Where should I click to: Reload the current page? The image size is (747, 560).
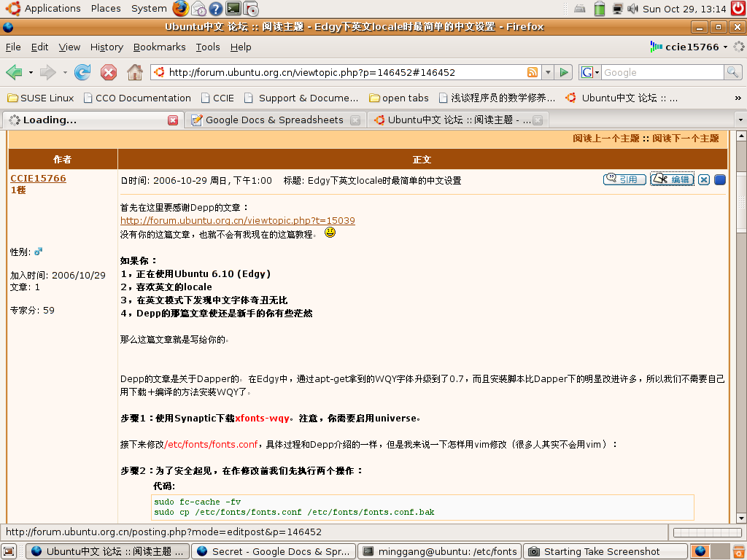(82, 72)
